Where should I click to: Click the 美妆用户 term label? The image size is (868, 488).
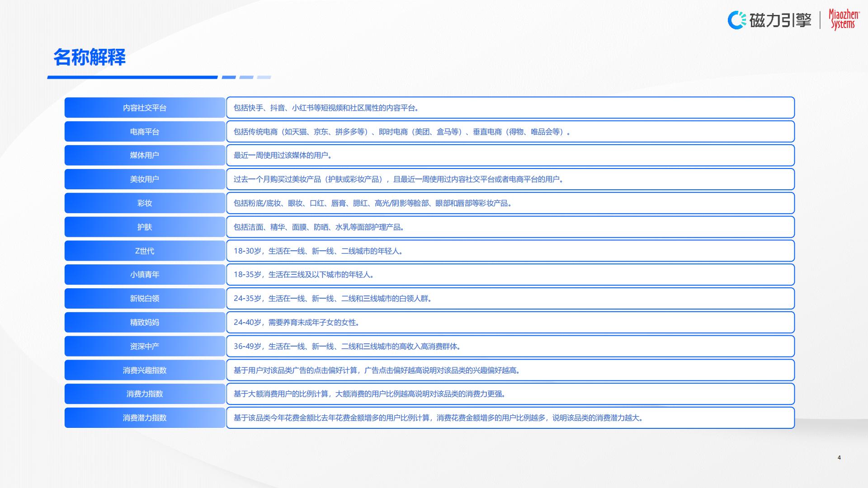[145, 179]
